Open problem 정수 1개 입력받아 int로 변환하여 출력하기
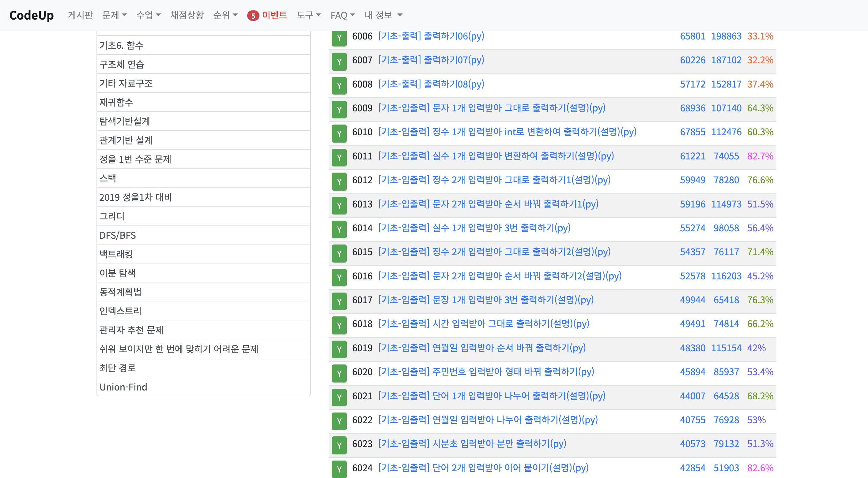 pyautogui.click(x=507, y=132)
